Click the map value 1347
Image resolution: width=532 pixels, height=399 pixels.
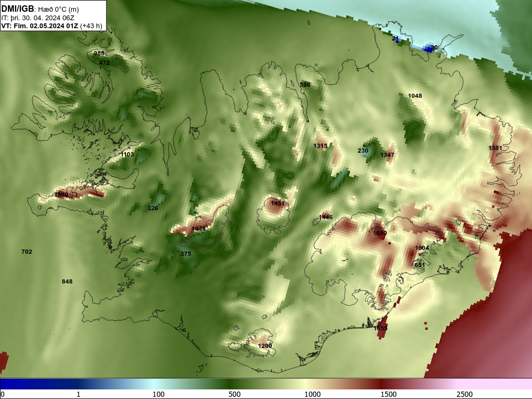coord(387,155)
